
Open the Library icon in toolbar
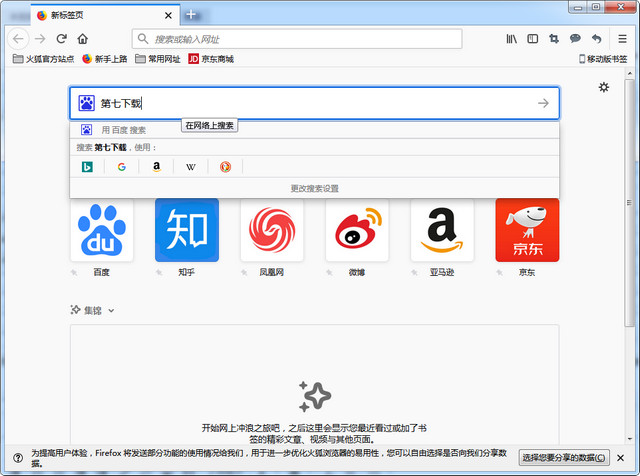pos(511,39)
